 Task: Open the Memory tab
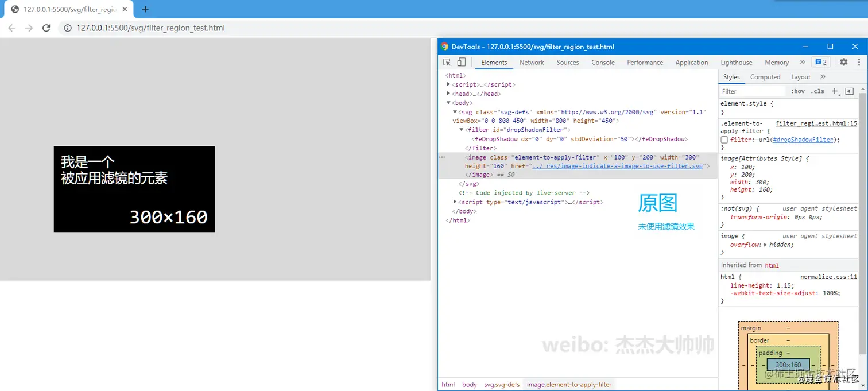pyautogui.click(x=777, y=63)
